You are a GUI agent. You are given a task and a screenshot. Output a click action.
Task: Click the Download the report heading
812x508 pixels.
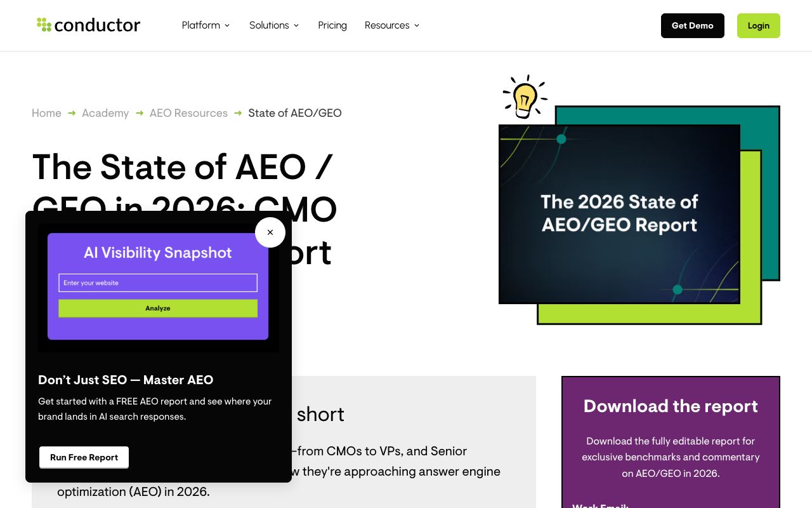point(671,406)
